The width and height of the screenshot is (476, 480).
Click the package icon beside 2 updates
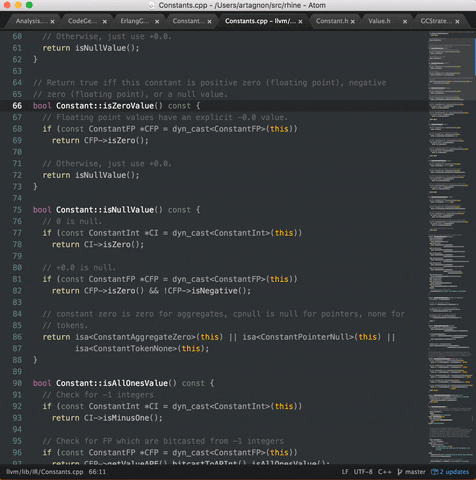tap(434, 472)
